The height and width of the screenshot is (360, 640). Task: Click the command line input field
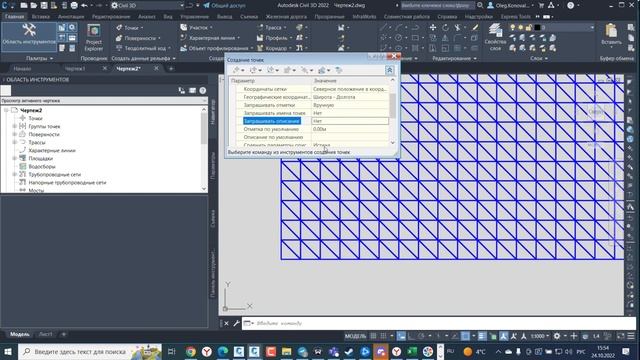tap(438, 323)
